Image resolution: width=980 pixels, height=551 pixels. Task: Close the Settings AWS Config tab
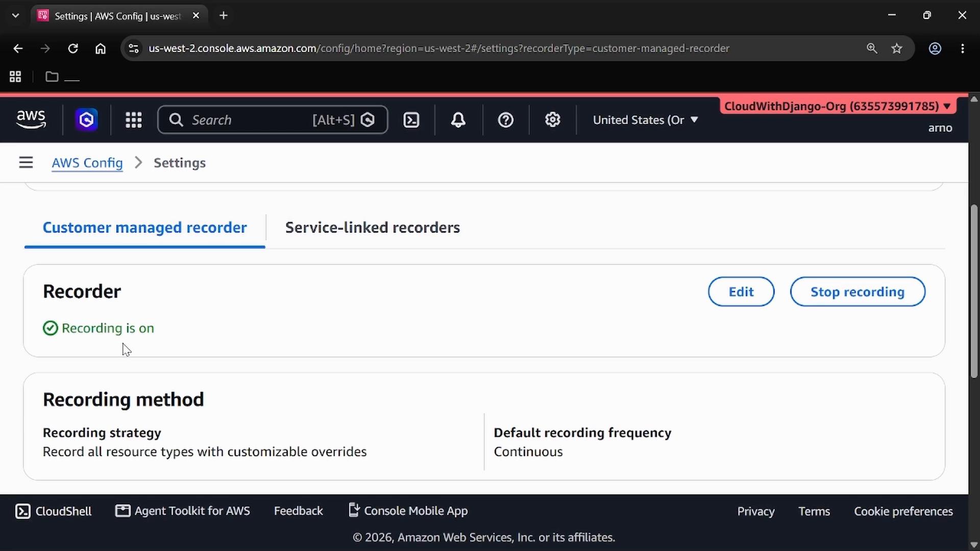tap(196, 16)
